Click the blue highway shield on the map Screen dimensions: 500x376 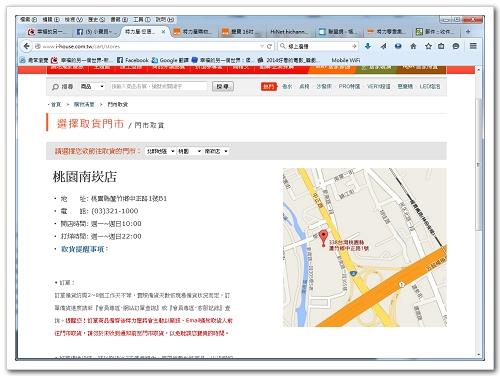[353, 274]
